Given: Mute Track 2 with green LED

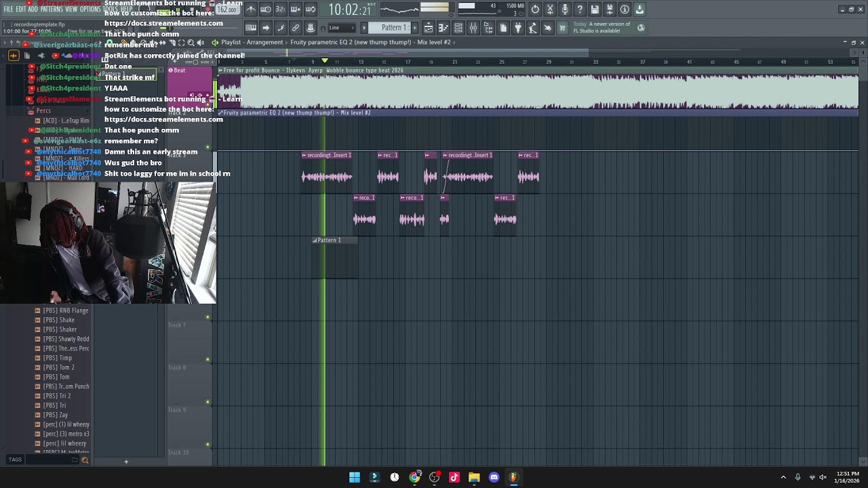Looking at the screenshot, I should (208, 147).
